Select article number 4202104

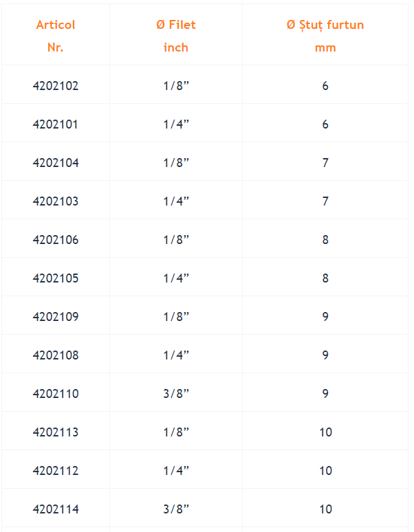[x=56, y=162]
